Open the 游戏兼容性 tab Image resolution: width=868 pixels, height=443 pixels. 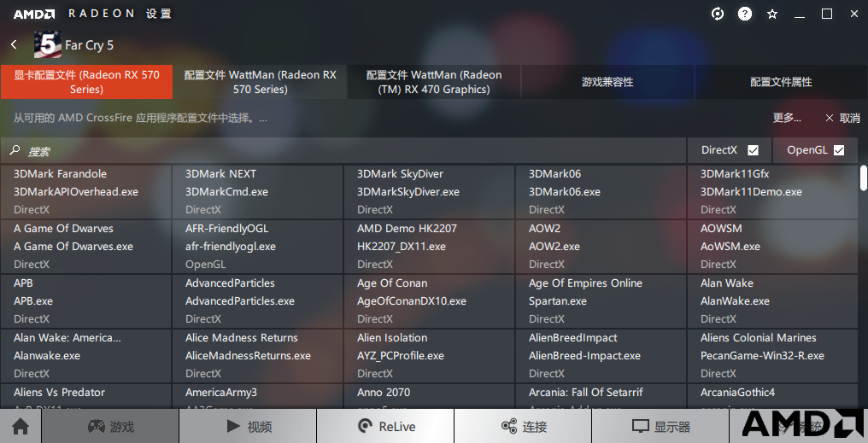pyautogui.click(x=607, y=82)
